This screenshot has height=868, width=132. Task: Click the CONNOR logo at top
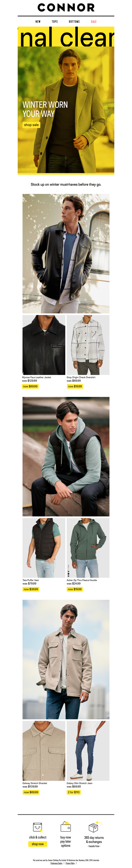[x=66, y=7]
